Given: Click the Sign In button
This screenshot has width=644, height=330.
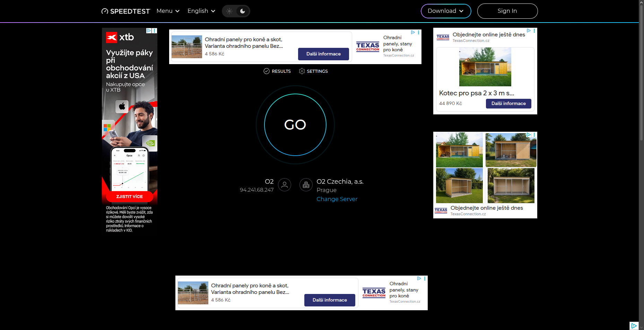Looking at the screenshot, I should pyautogui.click(x=507, y=11).
